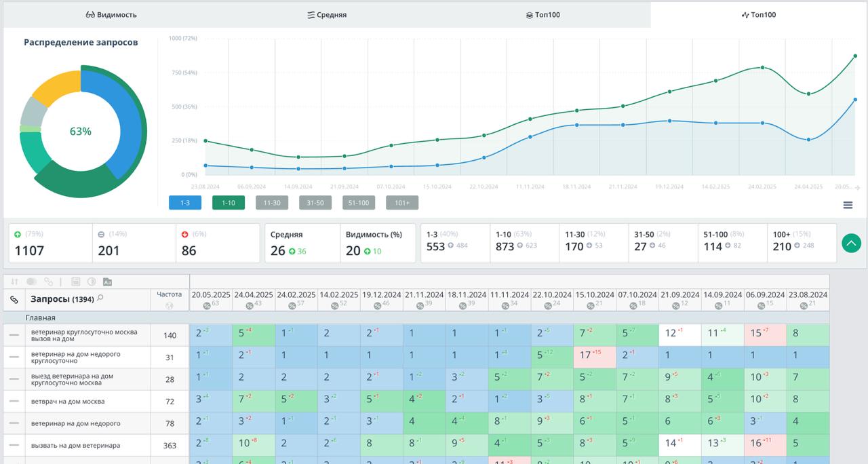Click dash icon of row 'ветврач на дом москва'
Image resolution: width=868 pixels, height=464 pixels.
14,402
